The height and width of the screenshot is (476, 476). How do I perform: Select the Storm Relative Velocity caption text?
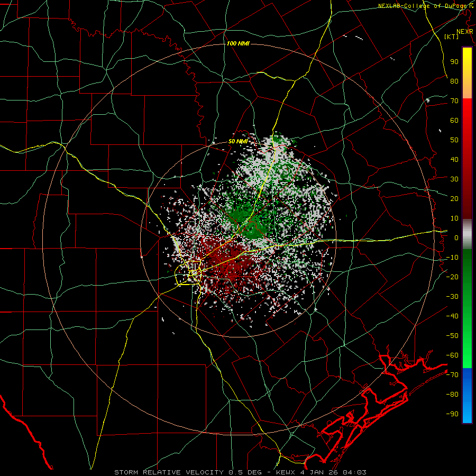pyautogui.click(x=241, y=472)
